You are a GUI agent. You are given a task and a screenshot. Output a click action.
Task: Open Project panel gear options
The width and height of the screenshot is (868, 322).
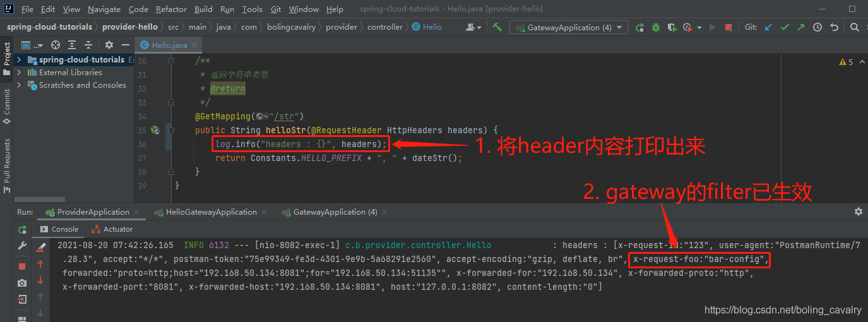[x=109, y=45]
